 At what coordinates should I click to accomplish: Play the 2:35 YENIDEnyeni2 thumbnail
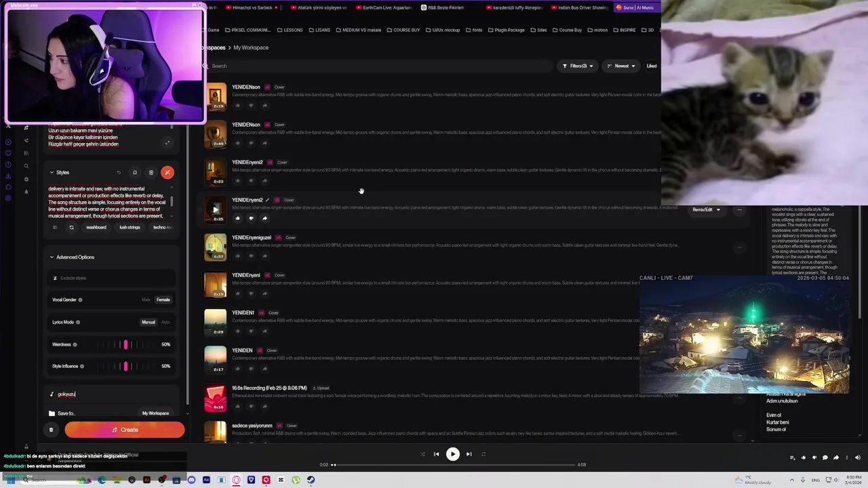[x=216, y=210]
